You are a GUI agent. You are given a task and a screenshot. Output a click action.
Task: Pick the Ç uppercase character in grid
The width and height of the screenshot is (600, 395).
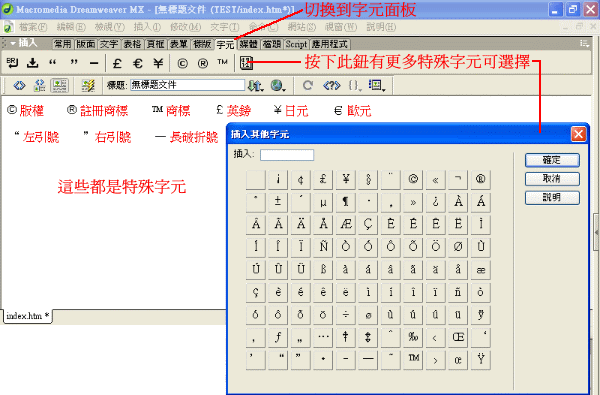(368, 225)
